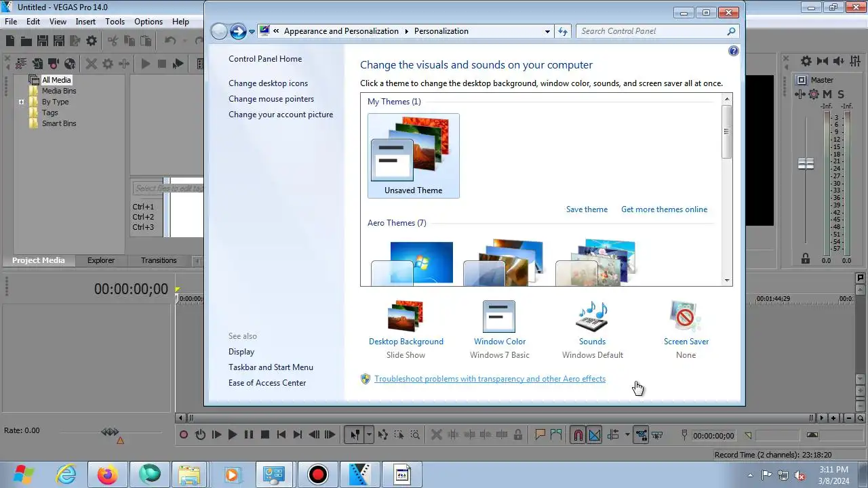Open a project with the folder icon
Viewport: 868px width, 488px height.
click(x=26, y=41)
